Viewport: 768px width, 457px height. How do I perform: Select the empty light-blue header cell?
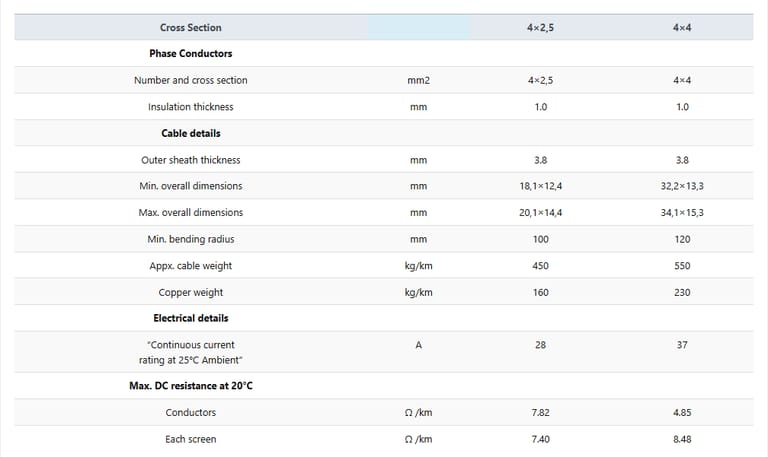[x=418, y=27]
